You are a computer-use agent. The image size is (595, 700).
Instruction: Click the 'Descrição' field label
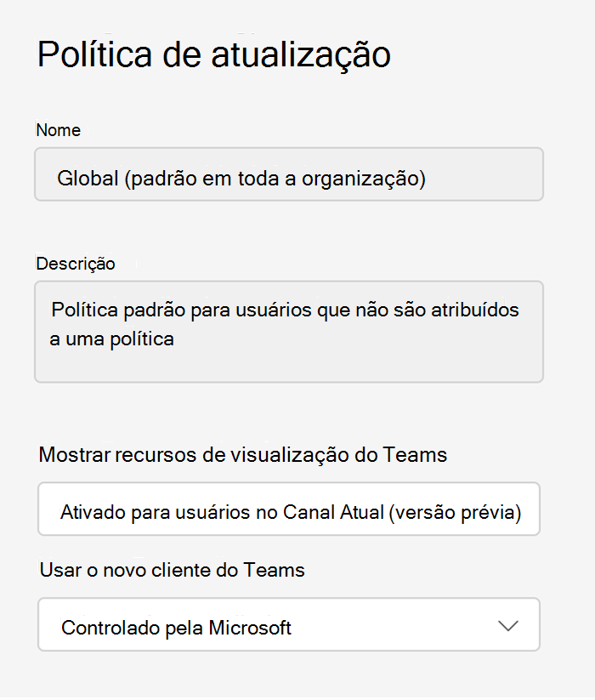(x=76, y=264)
